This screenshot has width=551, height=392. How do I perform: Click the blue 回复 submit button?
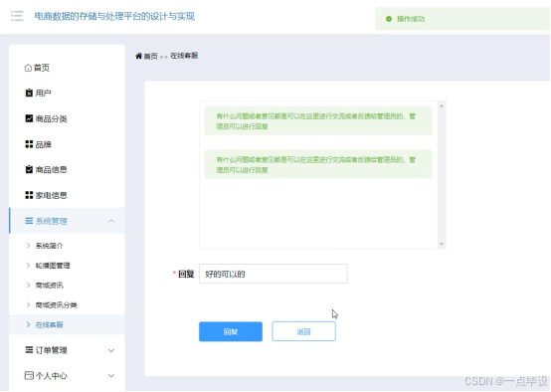tap(231, 331)
